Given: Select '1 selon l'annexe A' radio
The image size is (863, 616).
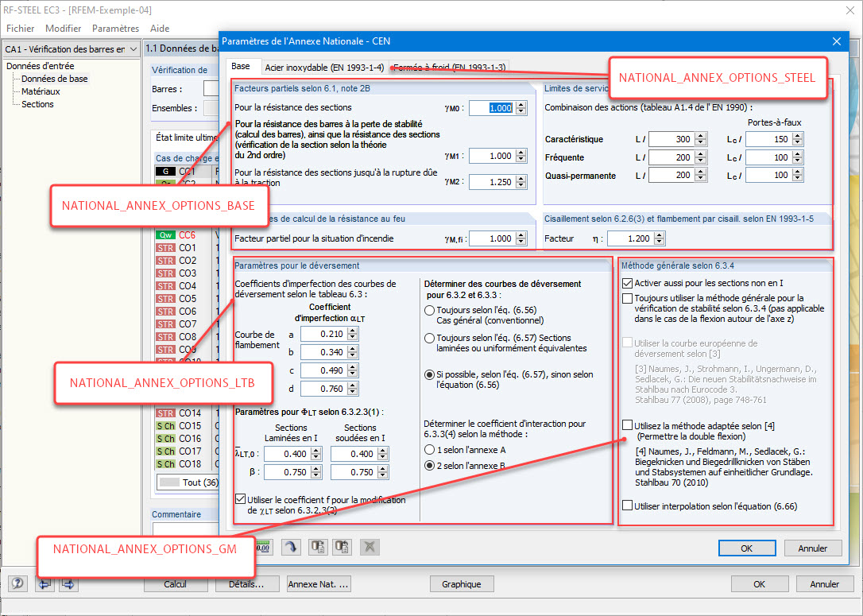Looking at the screenshot, I should click(429, 450).
